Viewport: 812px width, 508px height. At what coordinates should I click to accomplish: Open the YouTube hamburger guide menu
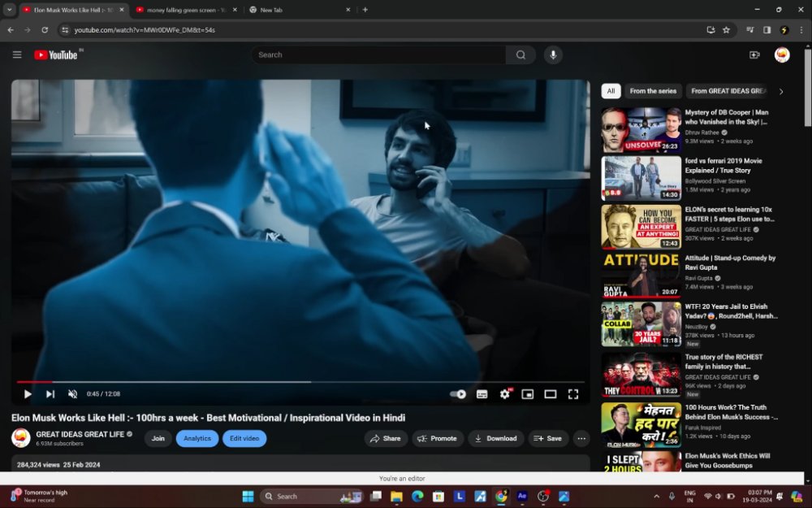coord(17,54)
